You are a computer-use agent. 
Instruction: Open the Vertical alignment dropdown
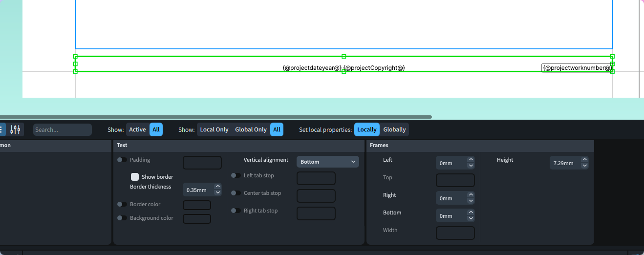[328, 162]
